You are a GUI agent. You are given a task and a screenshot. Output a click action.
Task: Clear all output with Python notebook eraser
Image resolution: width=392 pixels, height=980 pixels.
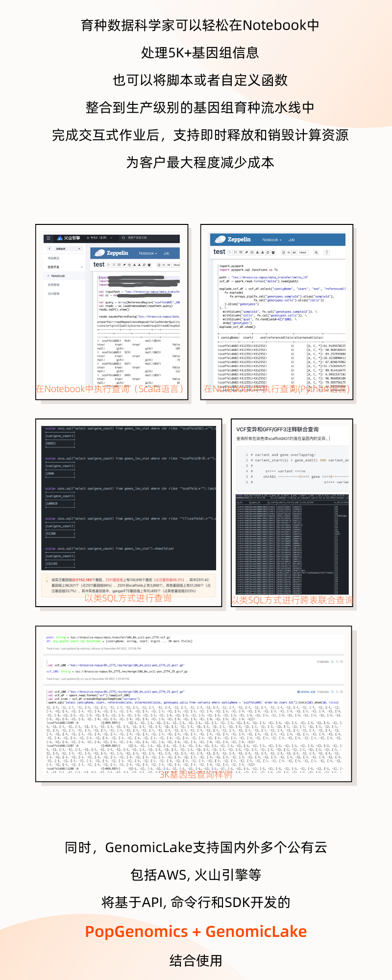tap(246, 252)
